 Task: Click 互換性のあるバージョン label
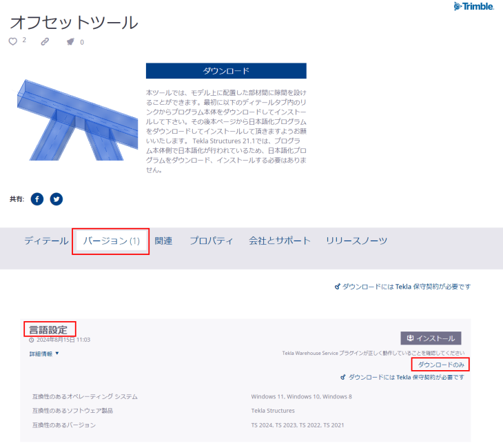[64, 425]
